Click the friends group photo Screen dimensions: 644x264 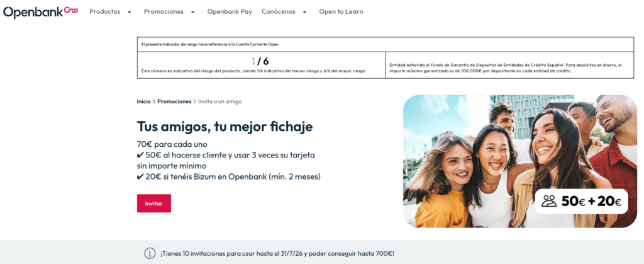520,161
